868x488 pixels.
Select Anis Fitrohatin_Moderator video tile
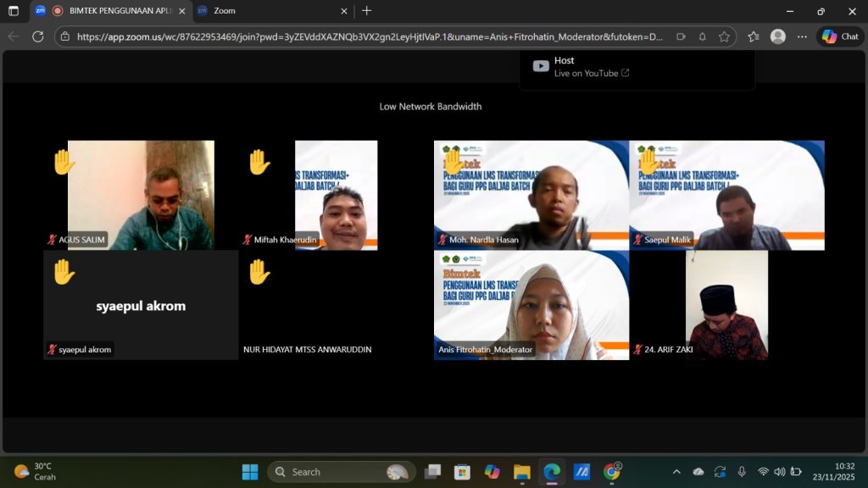pos(531,305)
